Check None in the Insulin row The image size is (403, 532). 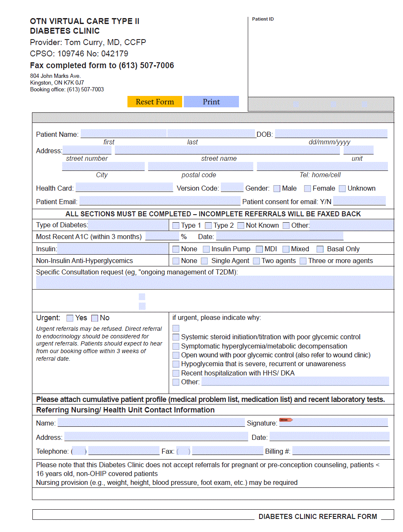176,249
